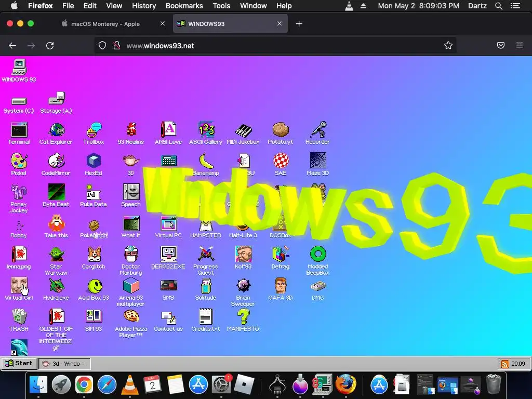This screenshot has height=399, width=532.
Task: Click the www.windows93.net address bar
Action: click(x=275, y=46)
